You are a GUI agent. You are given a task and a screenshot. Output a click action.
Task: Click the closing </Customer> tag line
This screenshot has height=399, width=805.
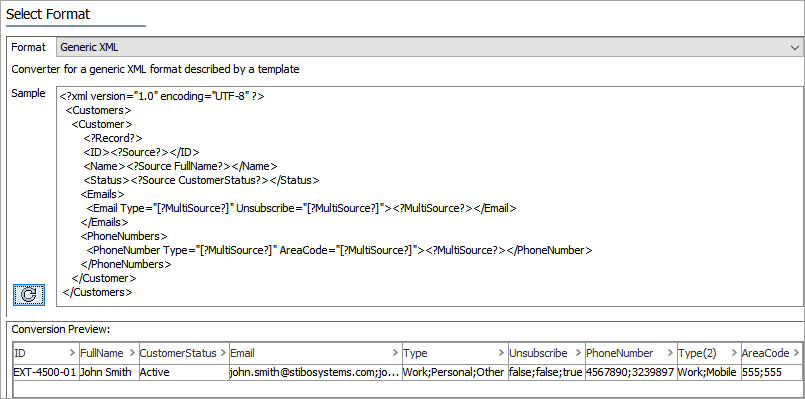click(x=104, y=278)
